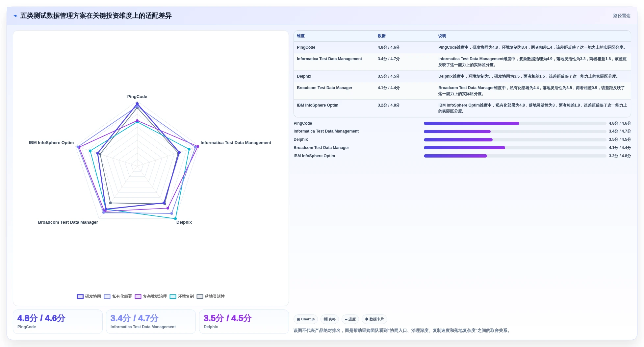Screen dimensions: 644x347
Task: Select the 表格 tag chip
Action: pyautogui.click(x=329, y=319)
